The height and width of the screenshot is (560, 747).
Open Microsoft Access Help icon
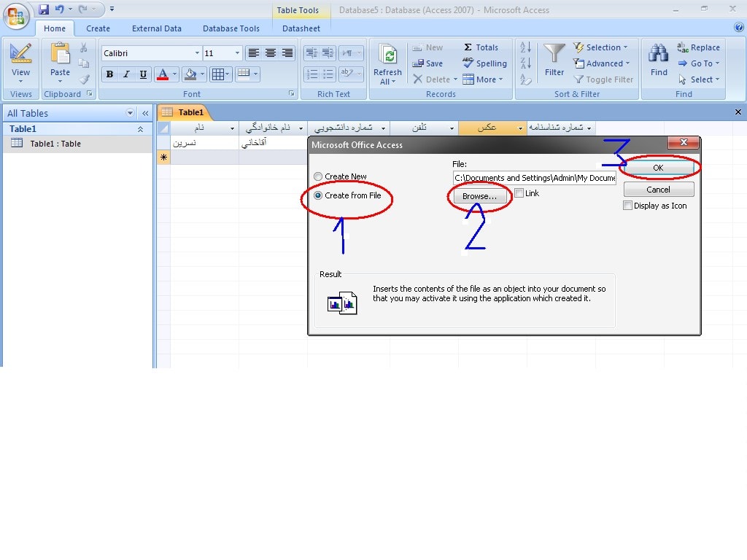tap(739, 28)
